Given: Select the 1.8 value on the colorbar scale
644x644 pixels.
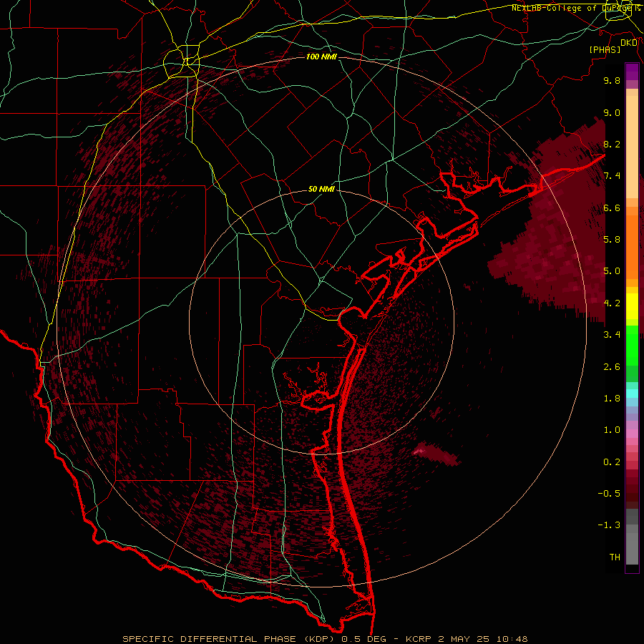Looking at the screenshot, I should (612, 399).
